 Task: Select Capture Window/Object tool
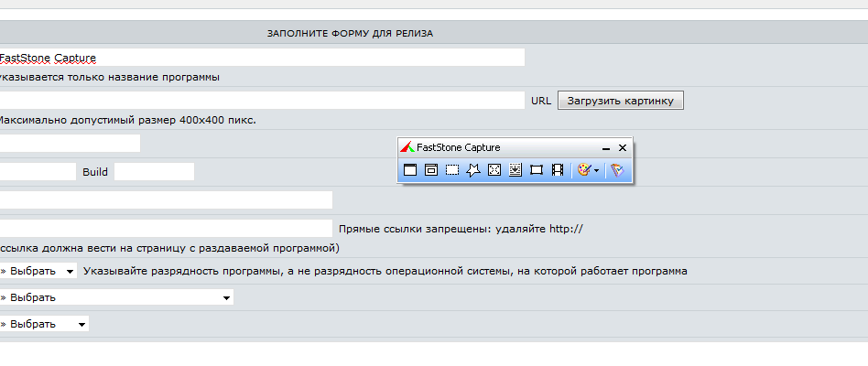pos(430,170)
